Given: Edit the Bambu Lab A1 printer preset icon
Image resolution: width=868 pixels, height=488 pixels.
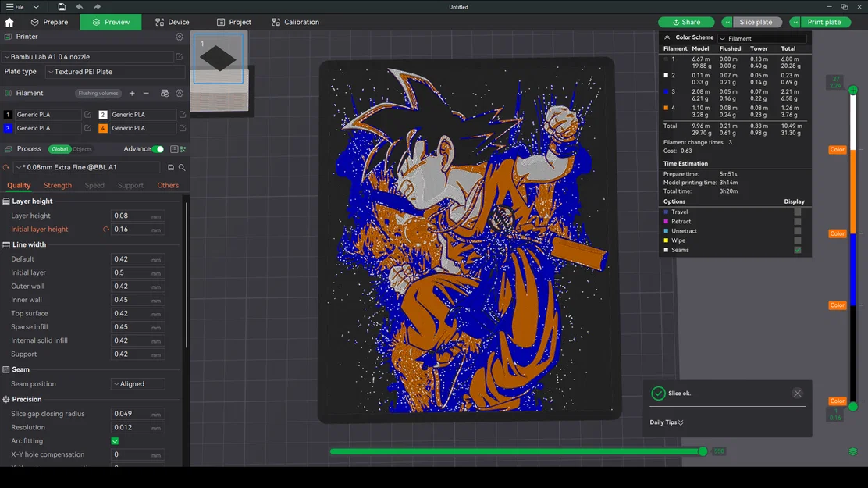Looking at the screenshot, I should pos(180,56).
